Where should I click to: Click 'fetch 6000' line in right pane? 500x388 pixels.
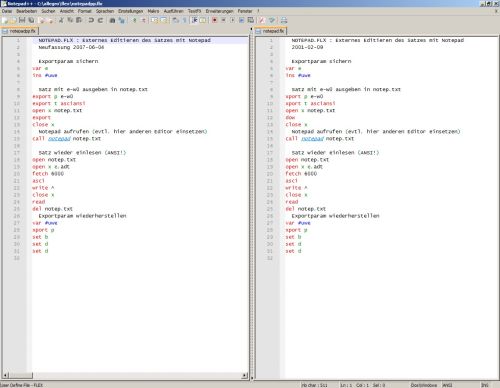tap(301, 174)
